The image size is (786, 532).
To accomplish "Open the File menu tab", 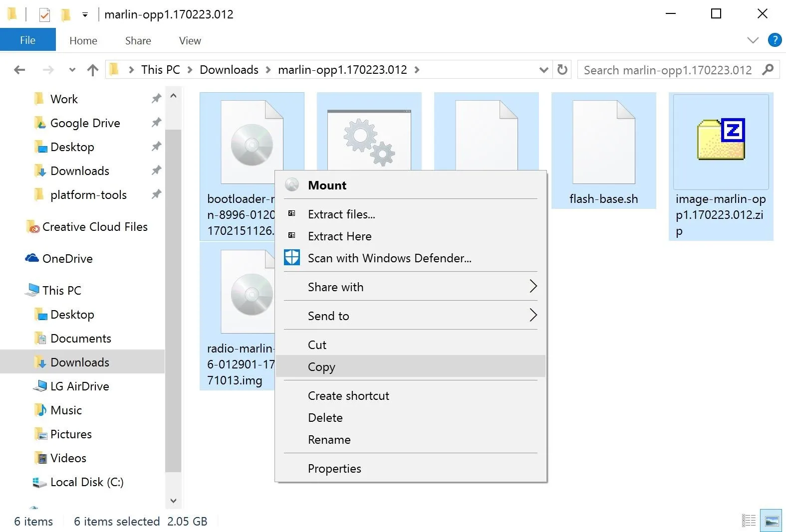I will (27, 40).
